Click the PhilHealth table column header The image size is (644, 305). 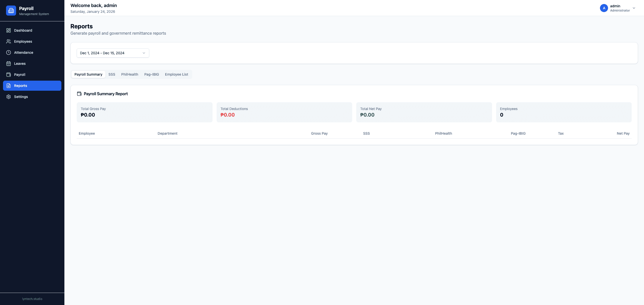(443, 133)
